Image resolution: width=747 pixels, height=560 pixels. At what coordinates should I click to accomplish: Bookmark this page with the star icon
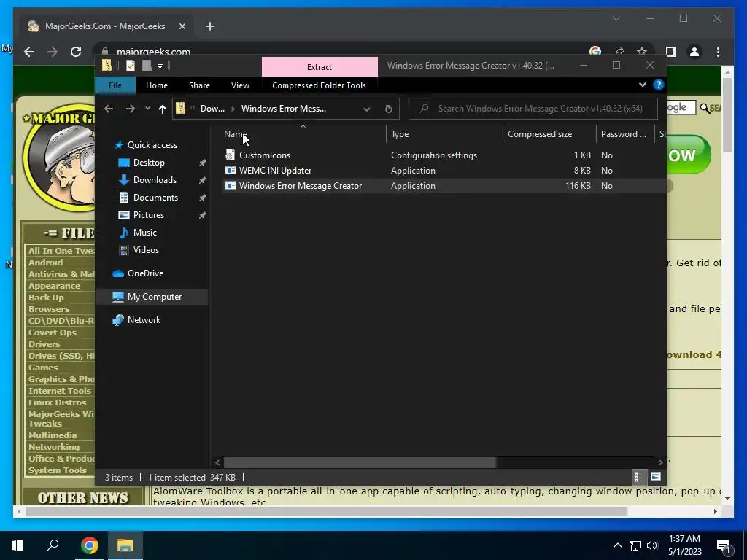tap(642, 51)
